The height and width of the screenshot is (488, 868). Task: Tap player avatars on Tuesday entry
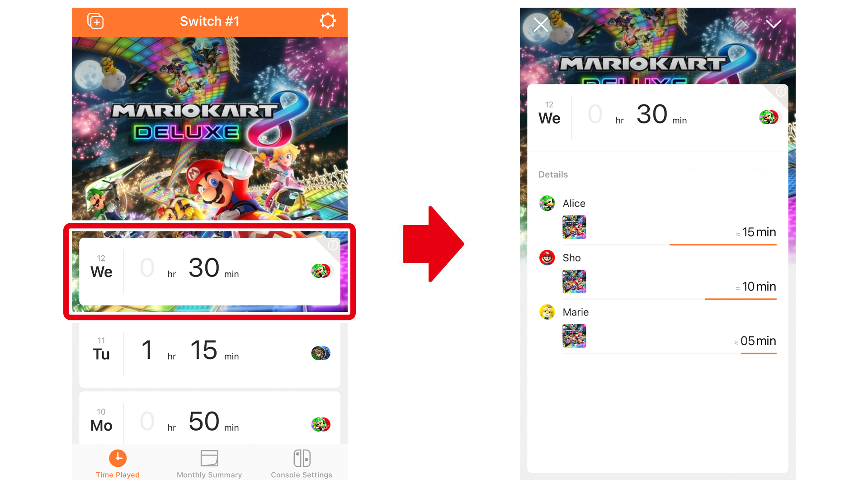tap(321, 353)
